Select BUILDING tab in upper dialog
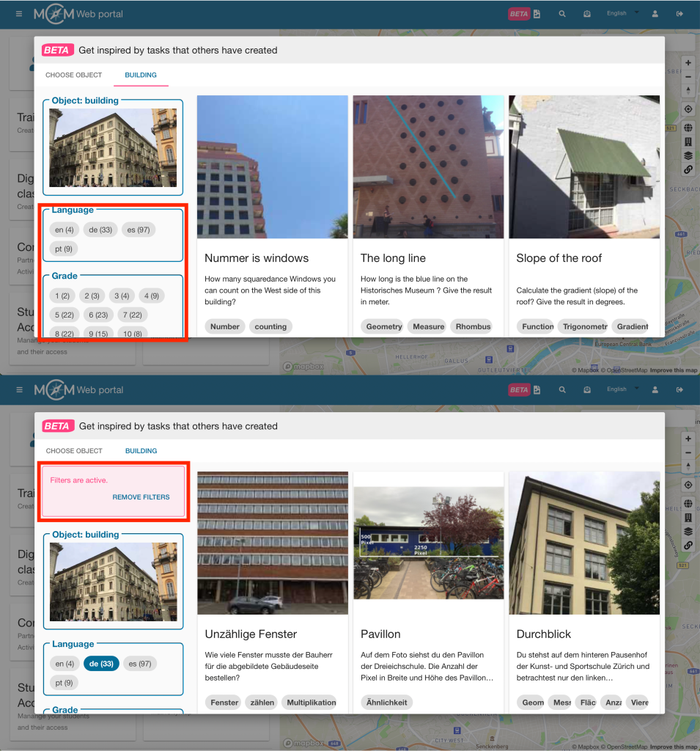Viewport: 700px width, 751px height. [x=141, y=76]
